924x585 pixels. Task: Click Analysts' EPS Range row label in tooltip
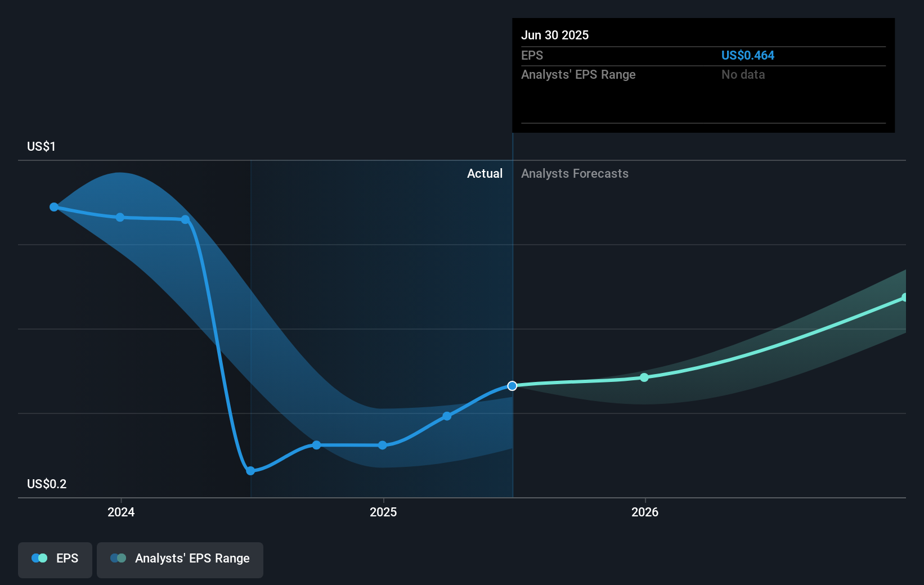click(x=578, y=75)
